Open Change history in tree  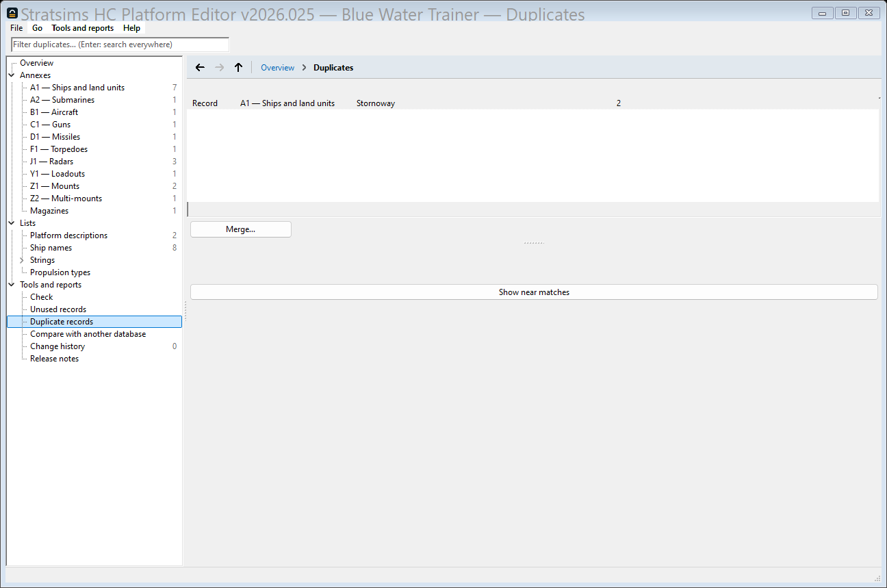coord(57,346)
